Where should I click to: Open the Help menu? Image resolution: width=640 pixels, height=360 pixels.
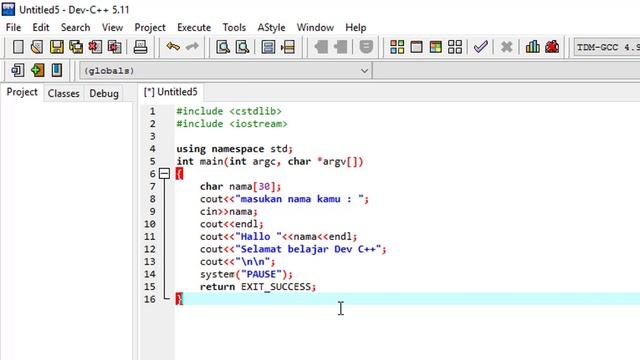tap(356, 27)
